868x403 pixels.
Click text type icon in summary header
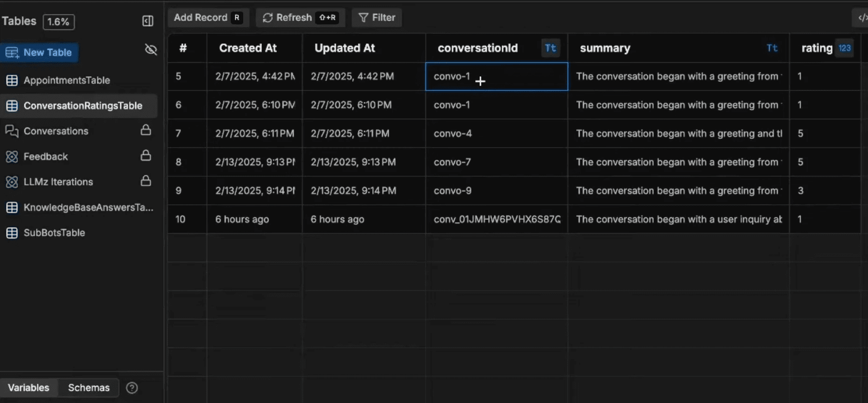click(x=772, y=48)
